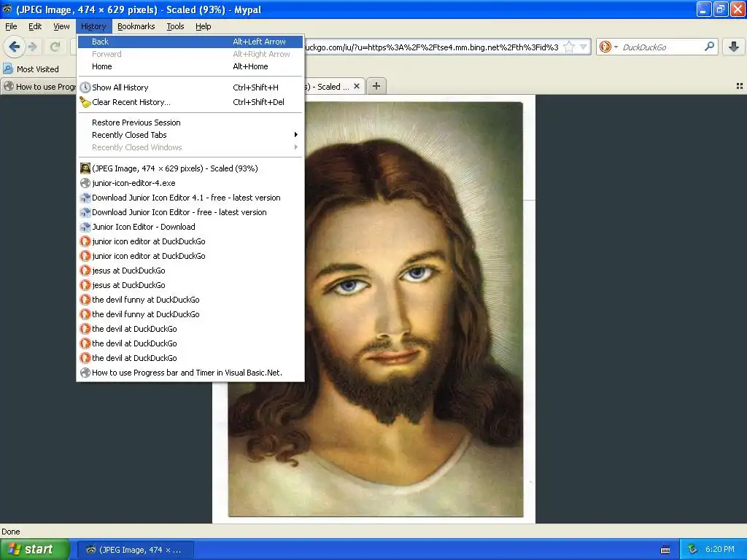Open the Help menu

pos(203,26)
